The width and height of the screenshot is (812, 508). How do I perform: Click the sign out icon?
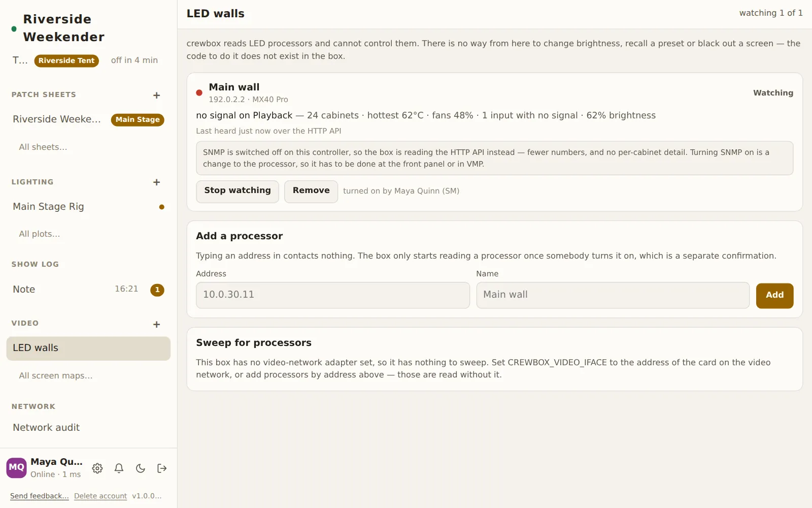point(162,468)
